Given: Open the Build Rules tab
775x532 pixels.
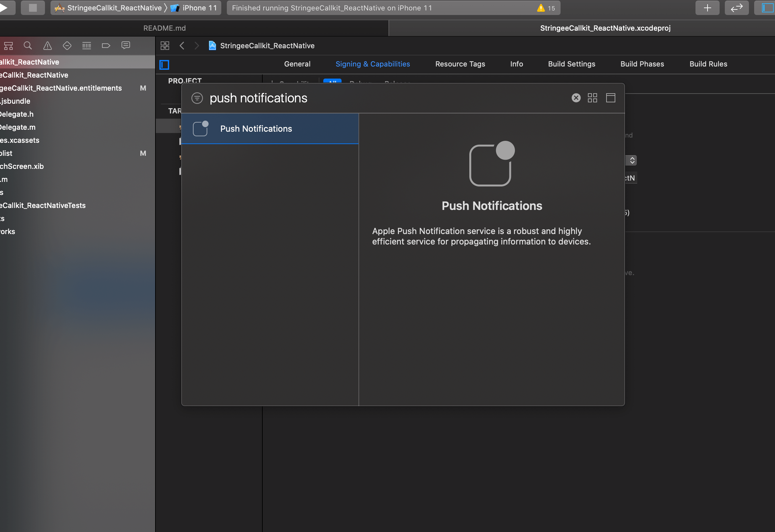Looking at the screenshot, I should coord(708,64).
